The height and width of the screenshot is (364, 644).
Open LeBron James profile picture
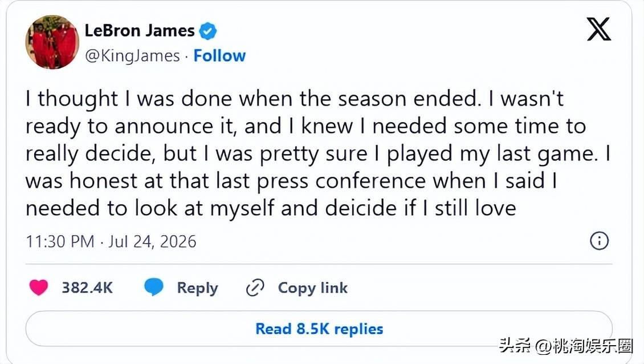coord(52,42)
